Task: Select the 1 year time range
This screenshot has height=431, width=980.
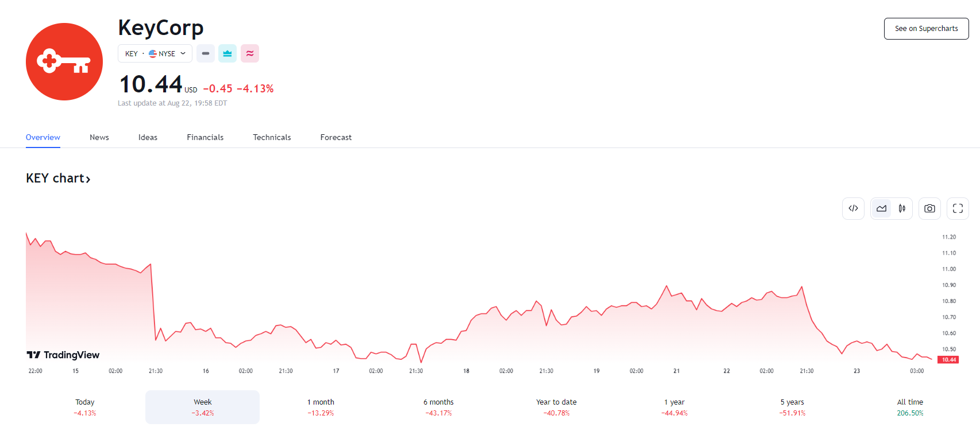Action: click(x=674, y=407)
